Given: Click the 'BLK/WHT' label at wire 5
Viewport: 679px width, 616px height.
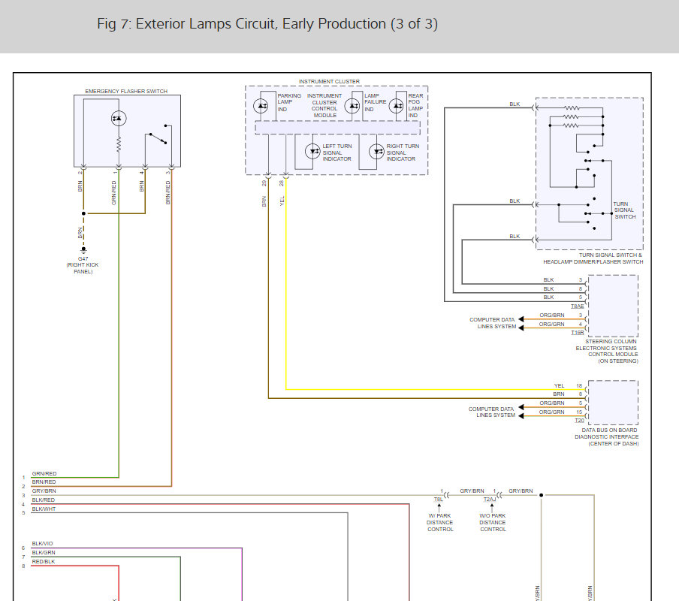Looking at the screenshot, I should pyautogui.click(x=44, y=509).
